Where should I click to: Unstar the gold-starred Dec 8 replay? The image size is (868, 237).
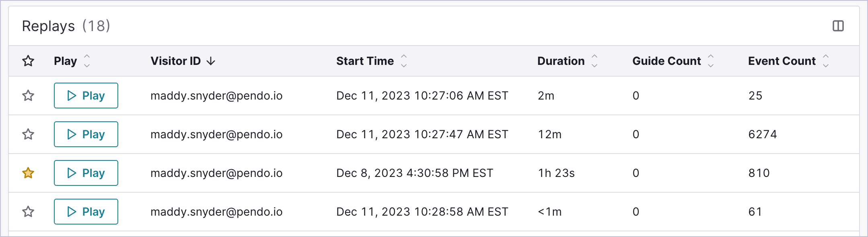pyautogui.click(x=28, y=173)
